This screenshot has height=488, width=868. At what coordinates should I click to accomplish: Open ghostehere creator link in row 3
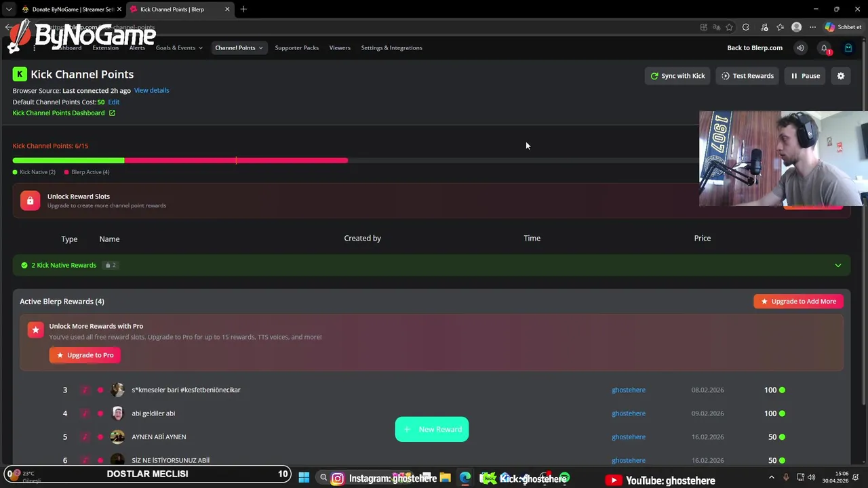629,390
